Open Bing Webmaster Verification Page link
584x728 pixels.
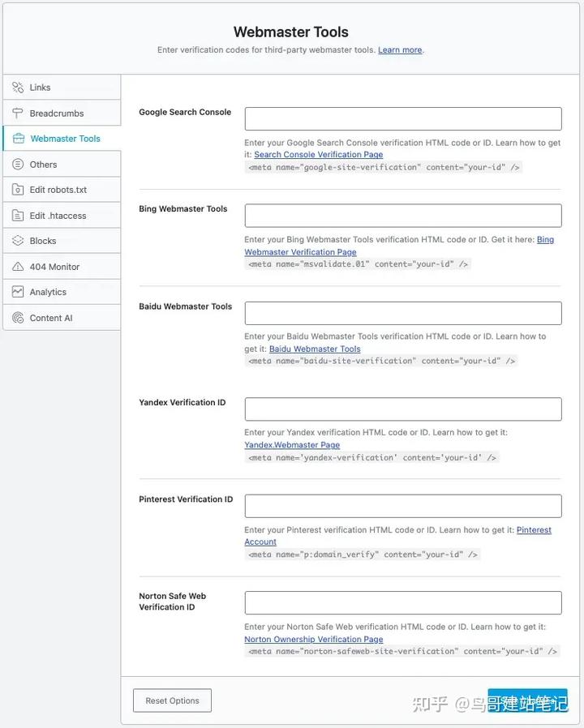click(x=301, y=251)
